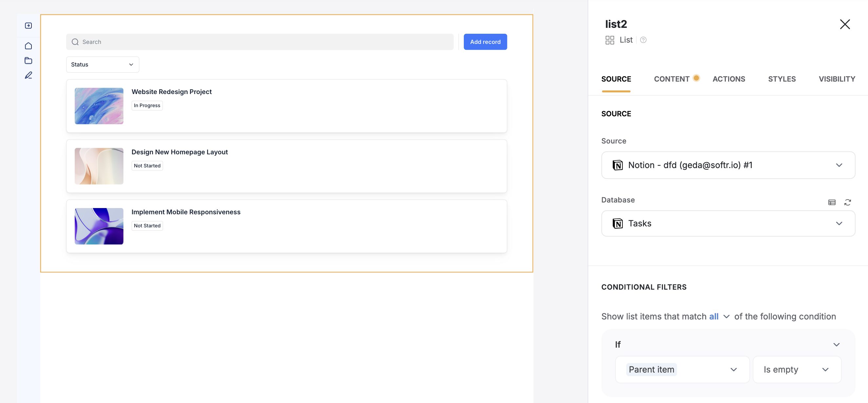Click the sidebar expand arrow icon

click(28, 26)
